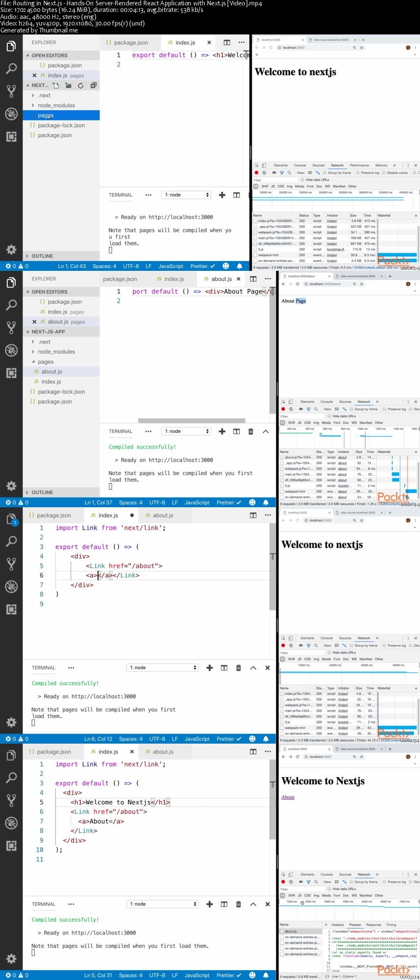
Task: Add new terminal in the 00:01:04 frame
Action: tap(222, 195)
